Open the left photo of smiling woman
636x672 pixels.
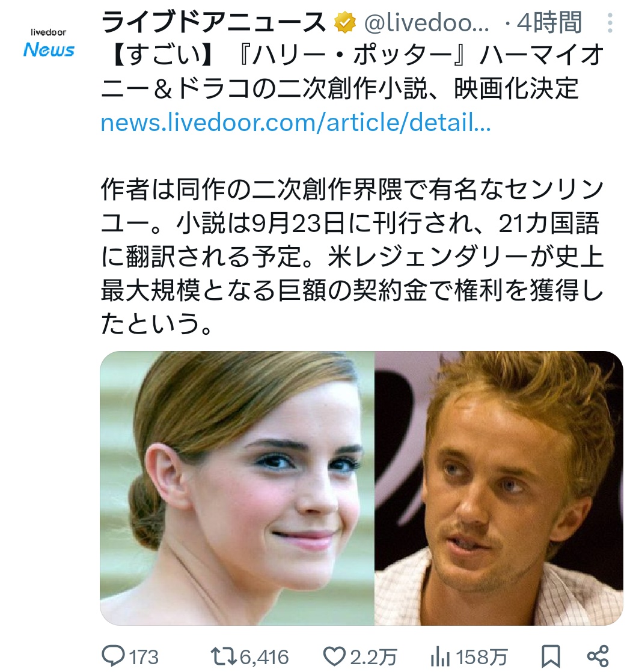click(x=237, y=488)
